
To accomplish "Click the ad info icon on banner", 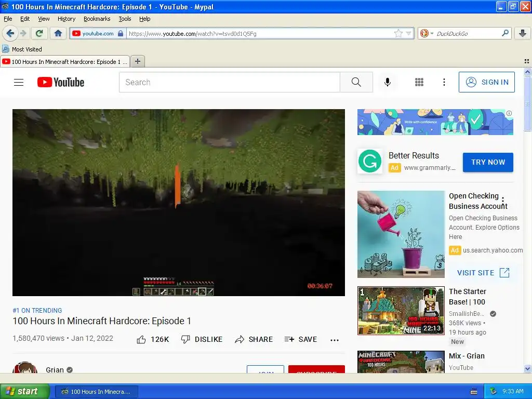I will click(509, 113).
